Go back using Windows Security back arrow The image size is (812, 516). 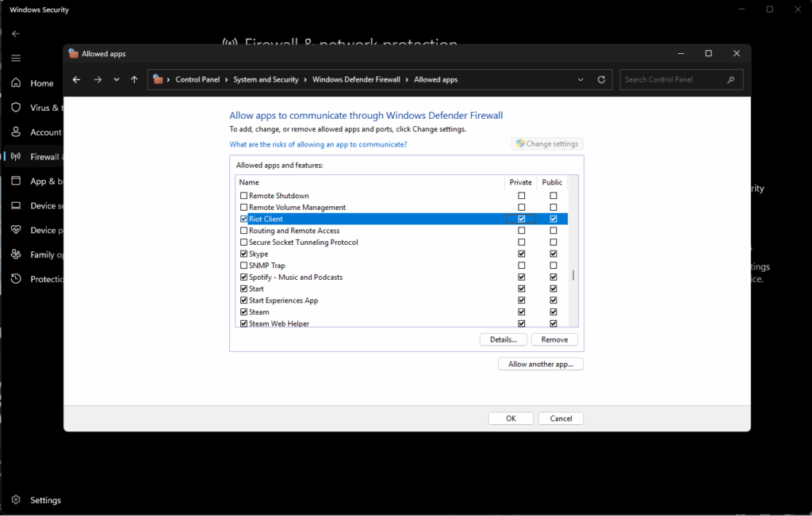click(x=16, y=33)
